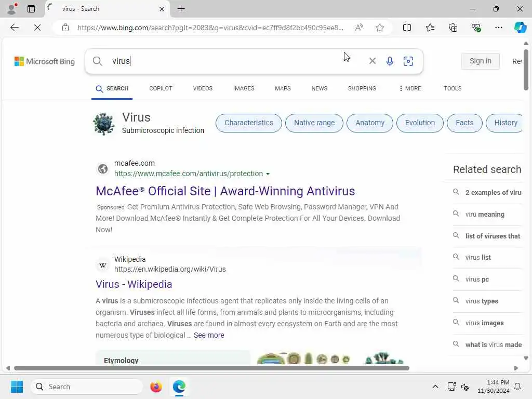The image size is (532, 399).
Task: Click in the Bing search input field
Action: [x=237, y=61]
